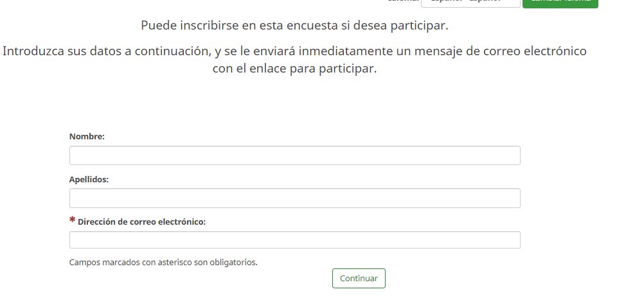Select the email address input field
Viewport: 644px width, 296px height.
pyautogui.click(x=294, y=240)
